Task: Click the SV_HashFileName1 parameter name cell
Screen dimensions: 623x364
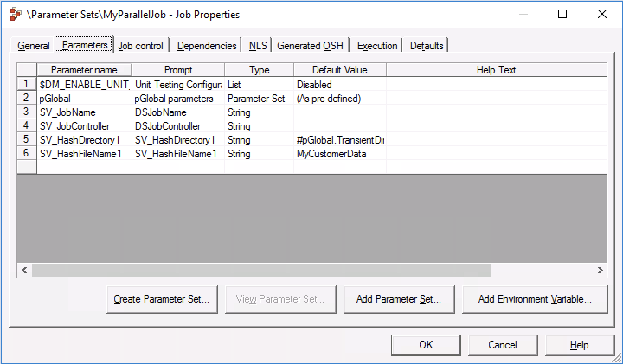Action: (84, 154)
